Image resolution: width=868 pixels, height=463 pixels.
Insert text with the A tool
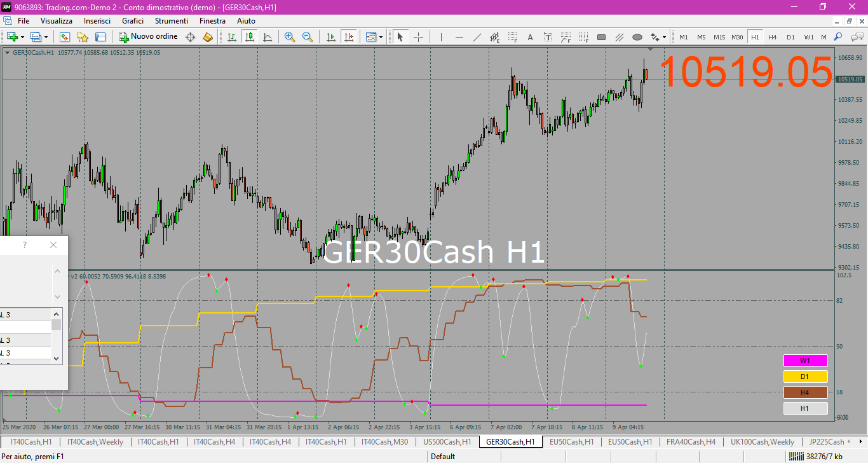[531, 37]
